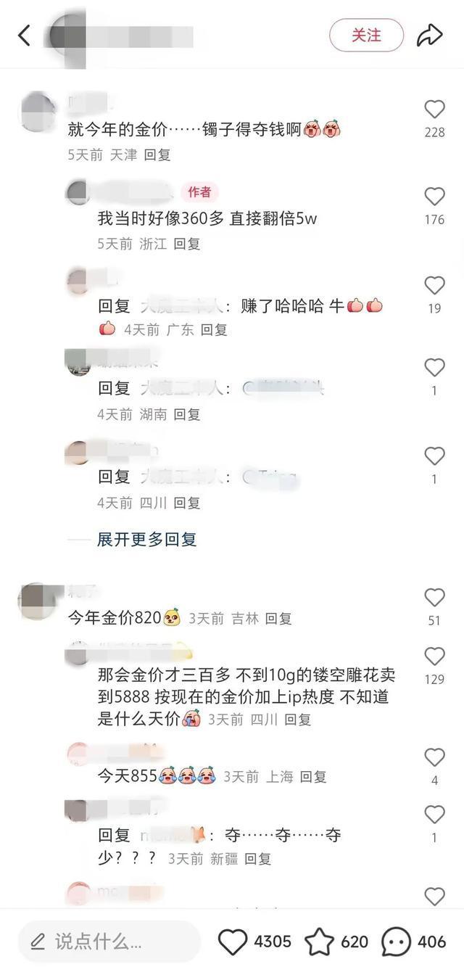
Task: Reply to the Xinjiang 夺少 comment
Action: (257, 859)
